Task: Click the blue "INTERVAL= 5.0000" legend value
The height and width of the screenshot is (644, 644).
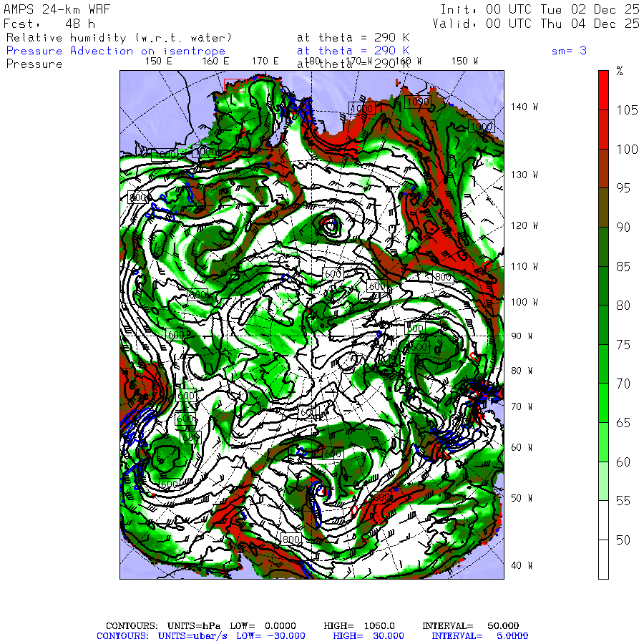Action: point(479,636)
